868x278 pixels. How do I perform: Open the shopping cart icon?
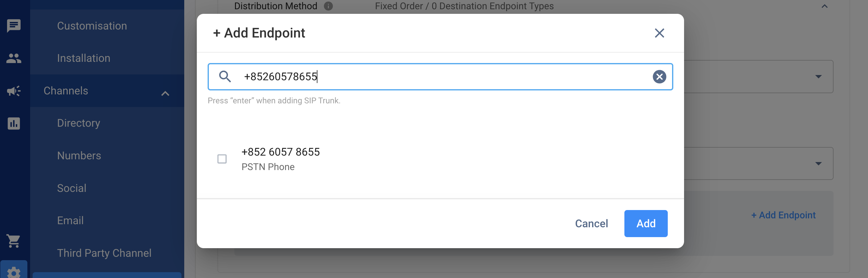click(x=14, y=240)
